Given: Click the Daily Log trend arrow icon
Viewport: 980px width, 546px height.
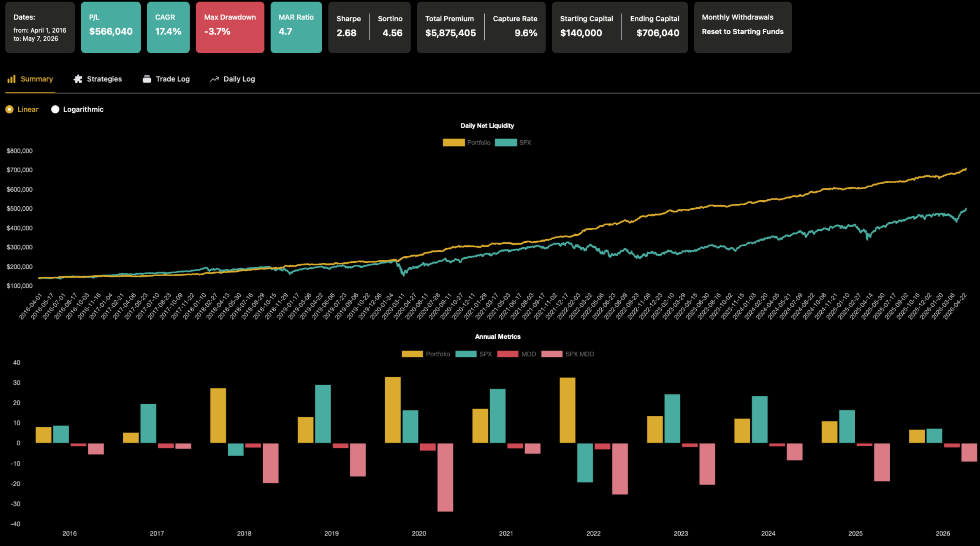Looking at the screenshot, I should coord(214,79).
